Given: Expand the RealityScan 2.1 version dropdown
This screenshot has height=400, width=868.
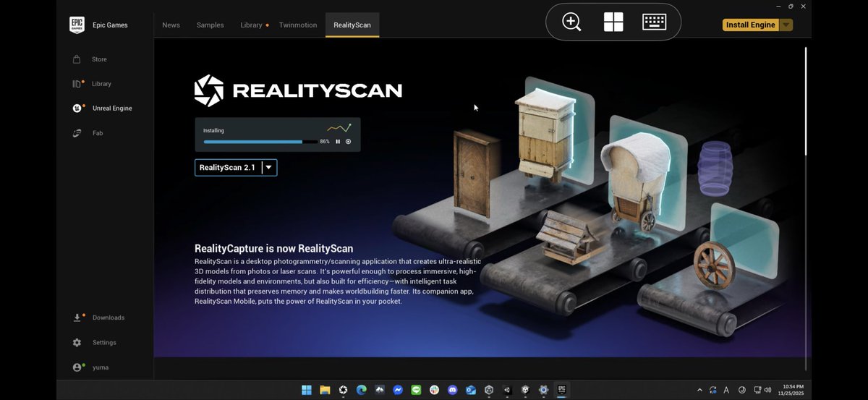Looking at the screenshot, I should (x=269, y=167).
